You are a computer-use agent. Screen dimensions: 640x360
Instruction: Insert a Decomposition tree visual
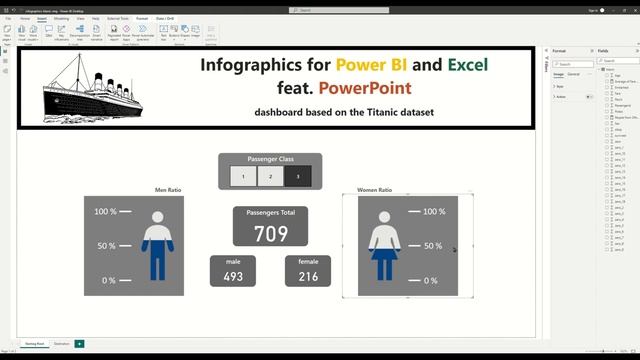point(80,32)
